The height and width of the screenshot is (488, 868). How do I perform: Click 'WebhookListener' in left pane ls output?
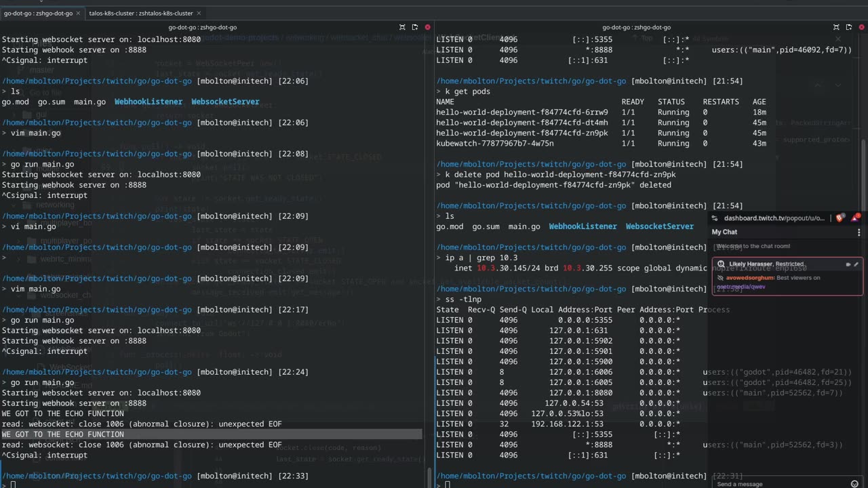coord(149,102)
